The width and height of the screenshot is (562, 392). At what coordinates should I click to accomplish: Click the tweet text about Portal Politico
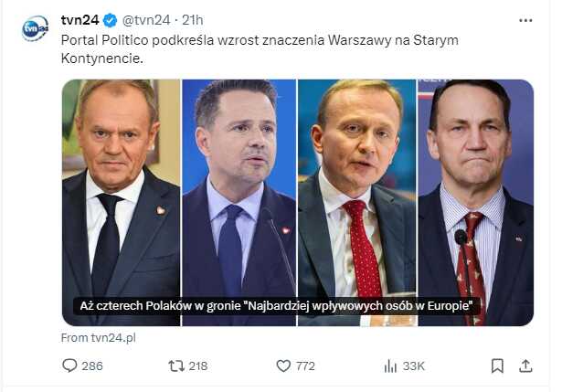click(260, 49)
